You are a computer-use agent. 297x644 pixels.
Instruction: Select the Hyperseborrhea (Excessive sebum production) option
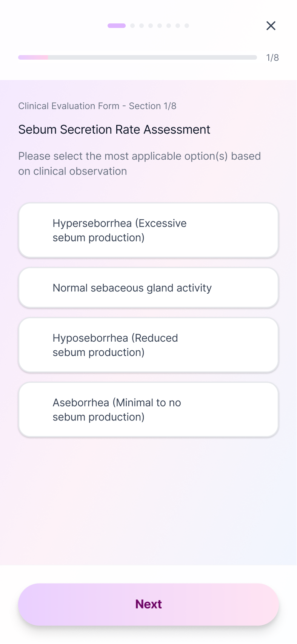click(148, 230)
